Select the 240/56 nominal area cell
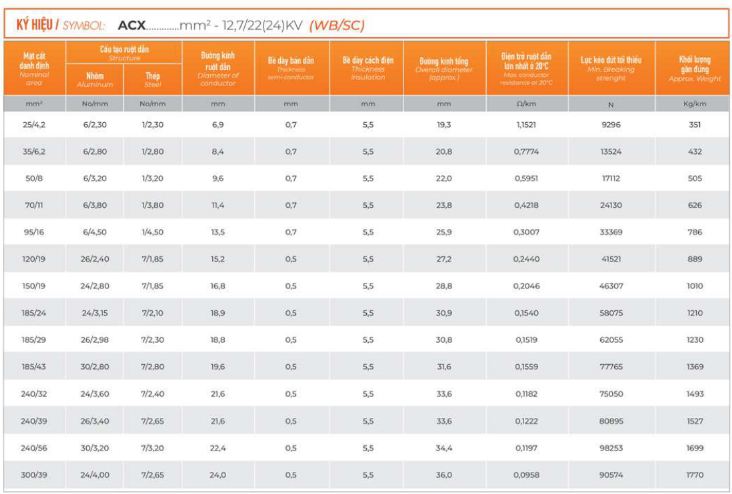This screenshot has height=494, width=732. [x=34, y=448]
